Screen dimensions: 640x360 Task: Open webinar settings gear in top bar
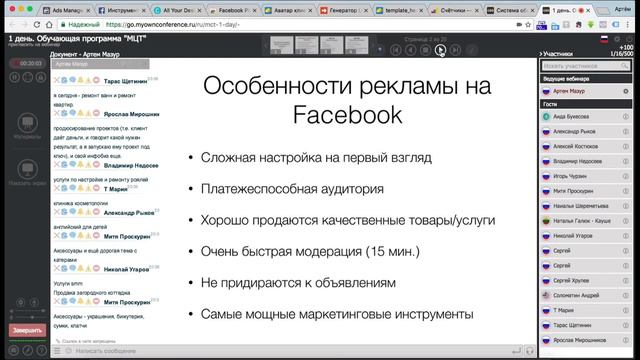[x=617, y=39]
